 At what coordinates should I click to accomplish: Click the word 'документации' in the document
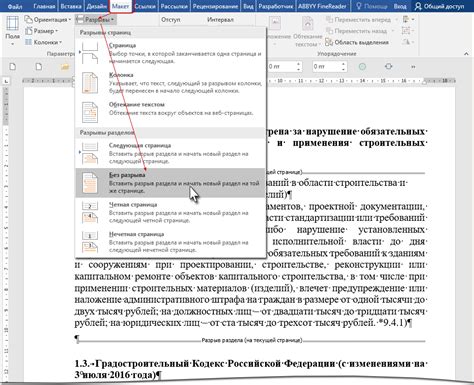pyautogui.click(x=392, y=207)
